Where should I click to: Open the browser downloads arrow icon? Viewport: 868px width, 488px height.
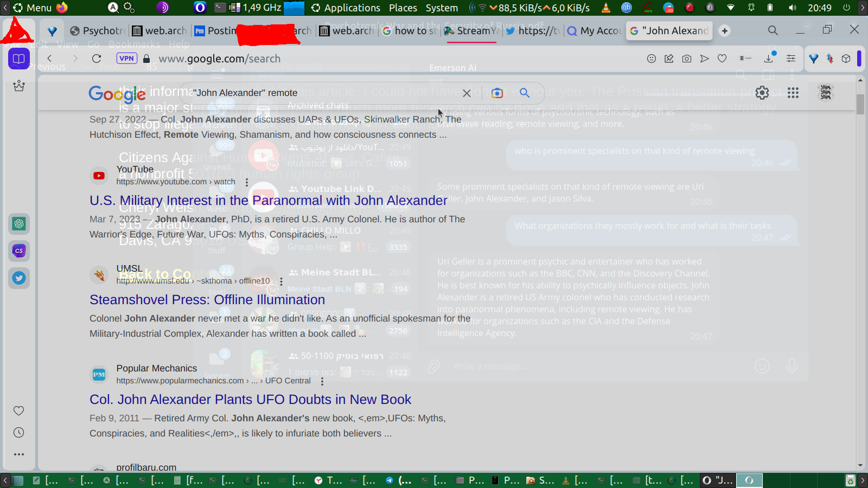coord(769,58)
